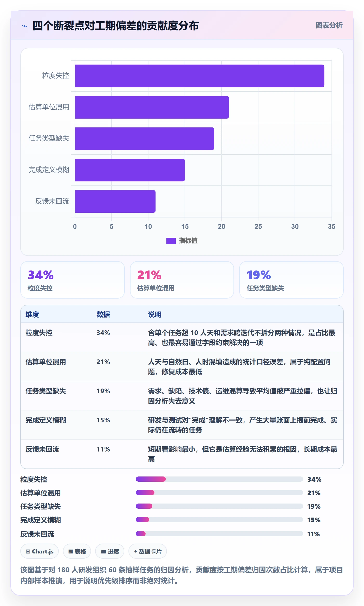364x606 pixels.
Task: Click the 15% cell in the table
Action: point(103,420)
